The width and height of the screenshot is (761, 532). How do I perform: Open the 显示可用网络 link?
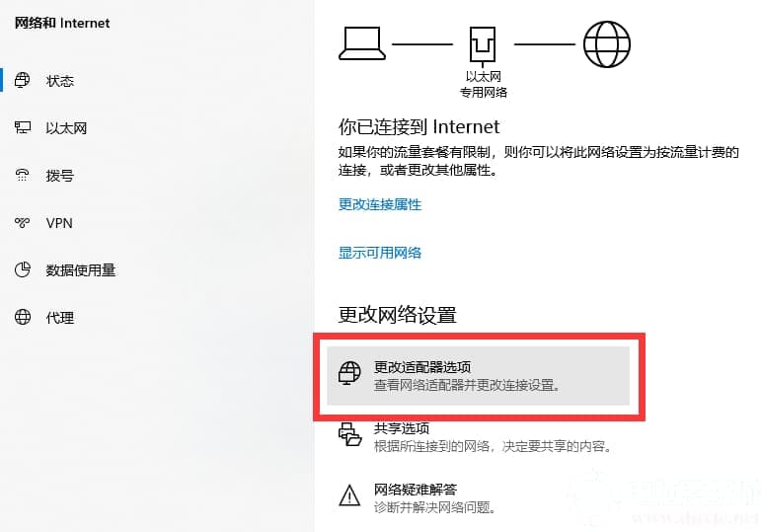click(380, 253)
